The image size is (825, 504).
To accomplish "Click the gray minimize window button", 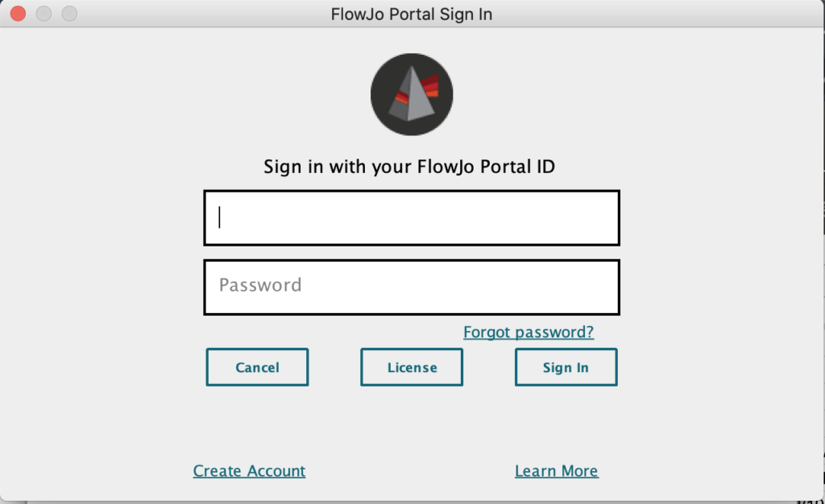I will pyautogui.click(x=44, y=14).
